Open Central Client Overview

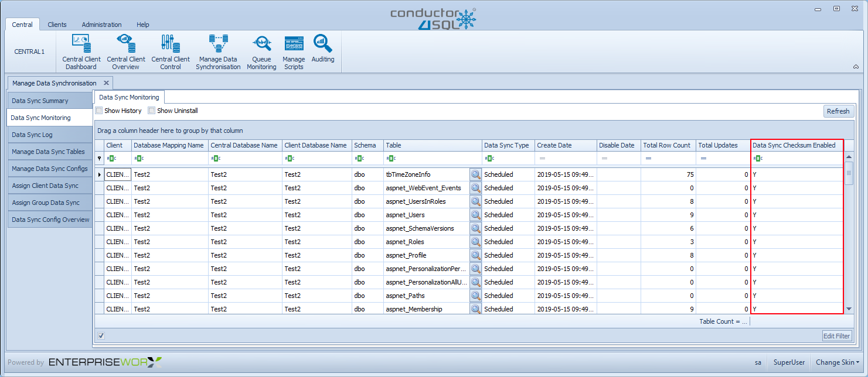pos(126,51)
